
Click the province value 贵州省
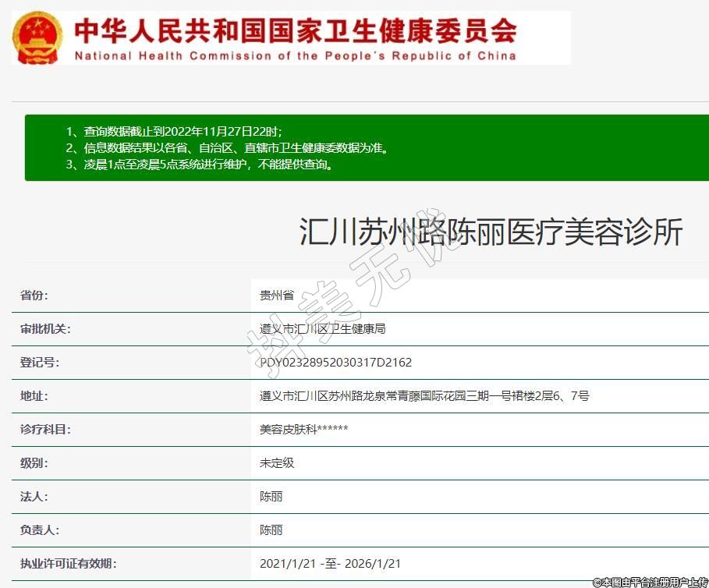tap(276, 296)
